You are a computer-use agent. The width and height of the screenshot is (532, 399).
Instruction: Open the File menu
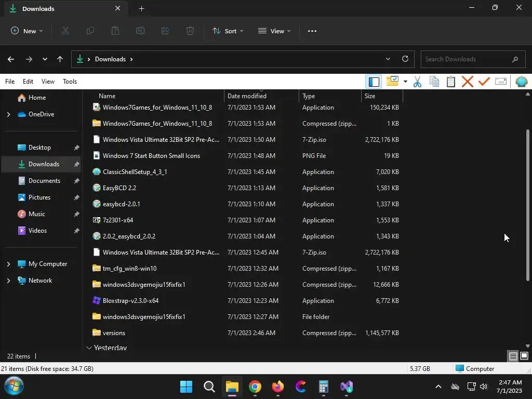click(10, 82)
